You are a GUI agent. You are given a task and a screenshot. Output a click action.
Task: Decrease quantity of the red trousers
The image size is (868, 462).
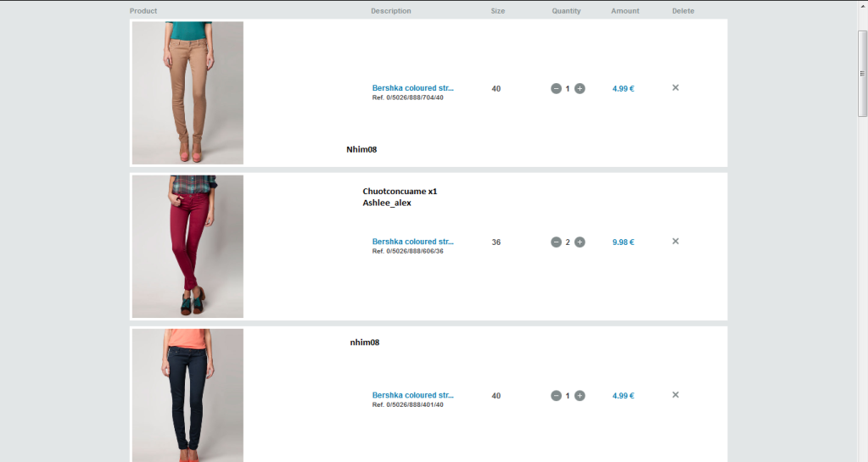click(x=556, y=242)
